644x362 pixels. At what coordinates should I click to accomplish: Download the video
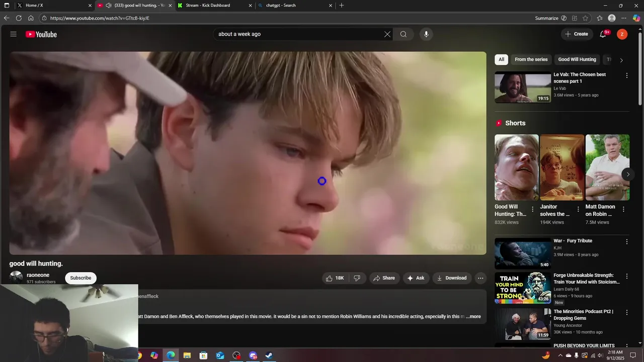[x=452, y=278]
